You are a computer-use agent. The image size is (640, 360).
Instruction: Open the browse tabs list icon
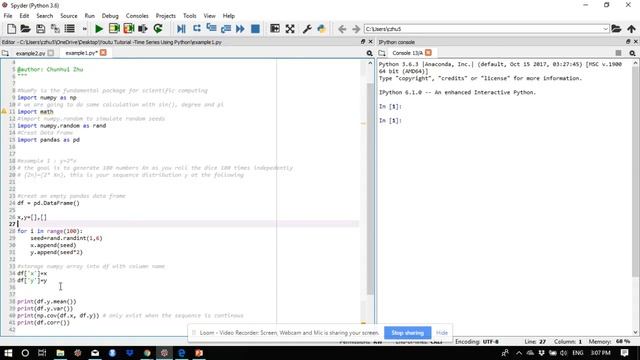tap(70, 29)
